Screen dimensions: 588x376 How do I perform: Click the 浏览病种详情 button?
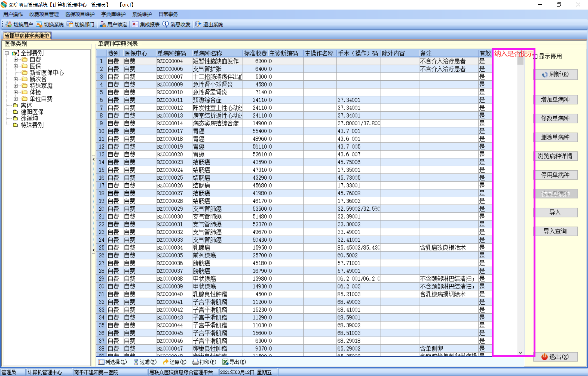click(x=555, y=156)
